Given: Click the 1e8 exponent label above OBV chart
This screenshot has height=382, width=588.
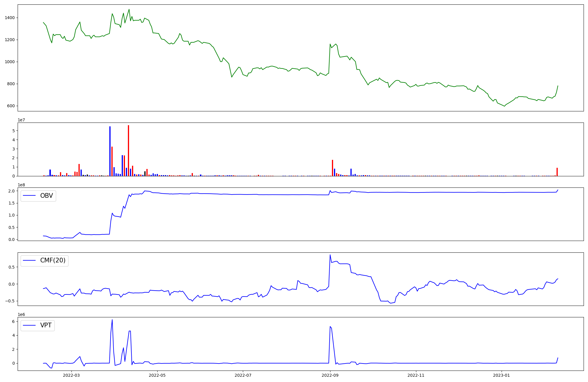Looking at the screenshot, I should [21, 185].
